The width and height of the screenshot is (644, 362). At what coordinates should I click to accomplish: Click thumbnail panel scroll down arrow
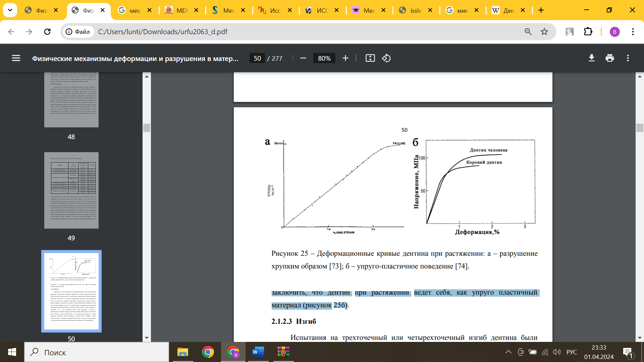(x=147, y=338)
